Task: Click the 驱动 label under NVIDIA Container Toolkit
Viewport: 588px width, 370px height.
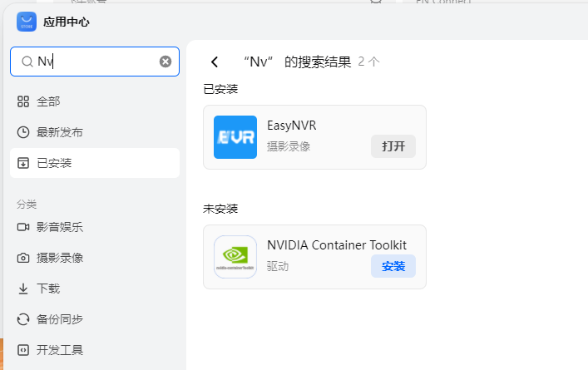Action: [278, 266]
